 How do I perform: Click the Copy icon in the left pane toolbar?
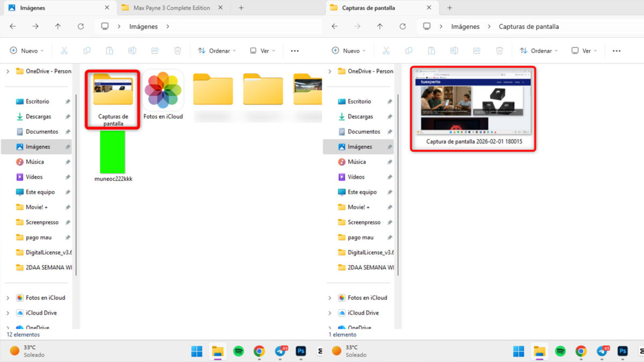click(x=86, y=50)
